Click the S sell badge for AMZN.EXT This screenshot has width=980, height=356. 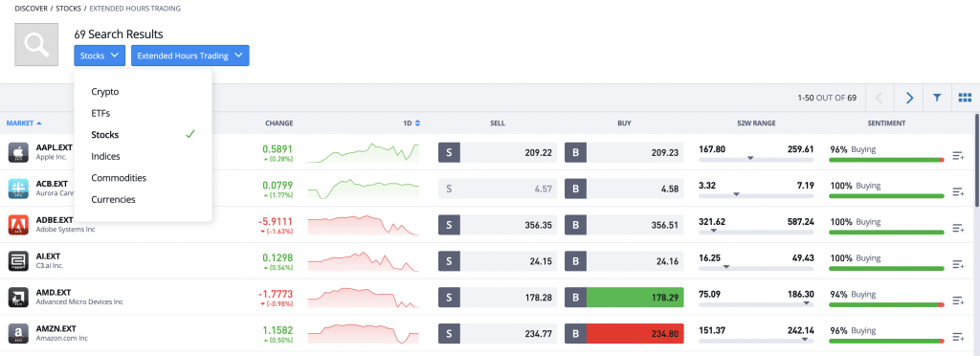pos(449,334)
